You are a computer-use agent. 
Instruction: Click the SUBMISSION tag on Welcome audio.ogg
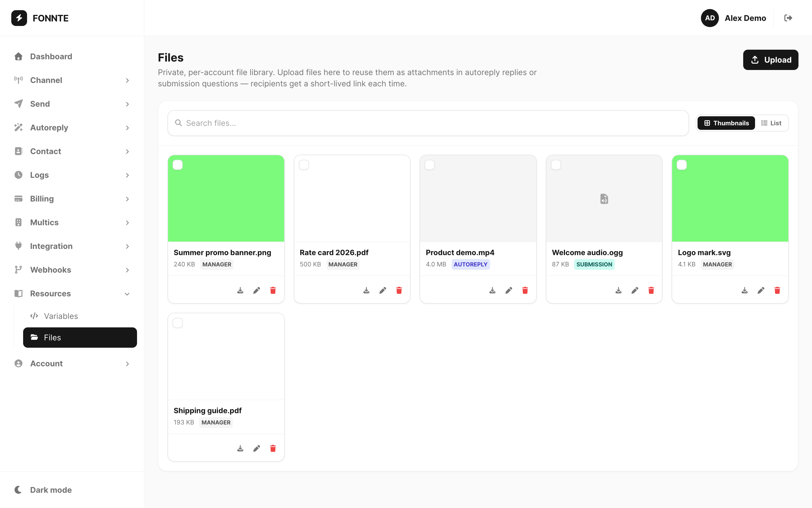coord(594,264)
